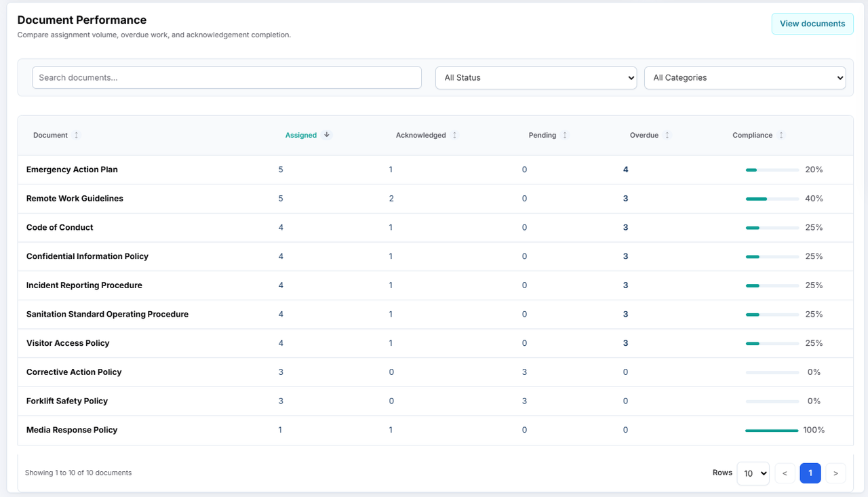Click the Showing 1 to 10 documents text
This screenshot has height=497, width=868.
click(x=78, y=473)
